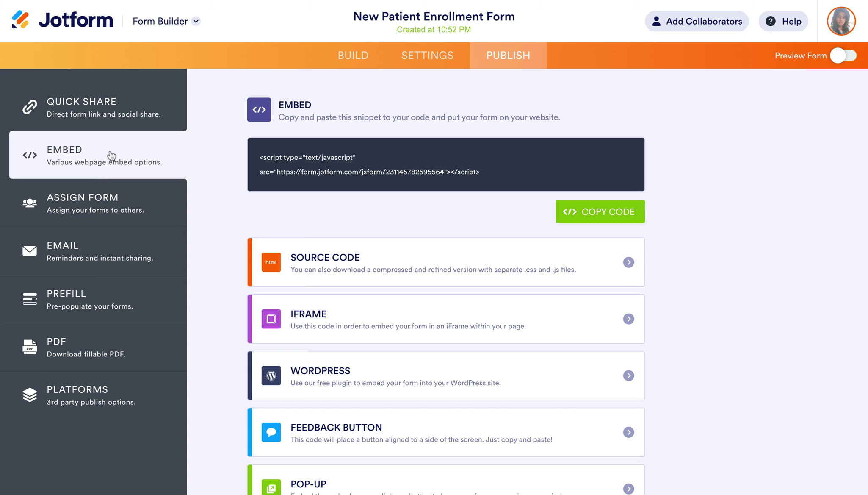Click the PDF file icon

[x=30, y=347]
